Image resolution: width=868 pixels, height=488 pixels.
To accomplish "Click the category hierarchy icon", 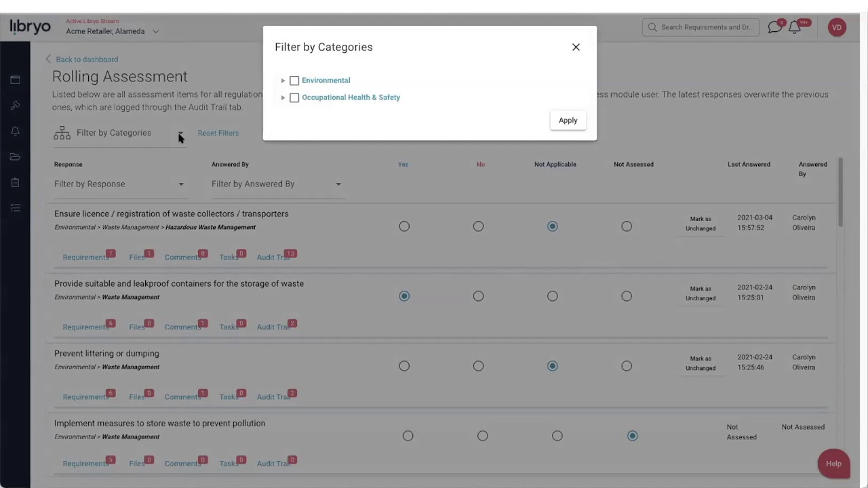I will tap(62, 133).
